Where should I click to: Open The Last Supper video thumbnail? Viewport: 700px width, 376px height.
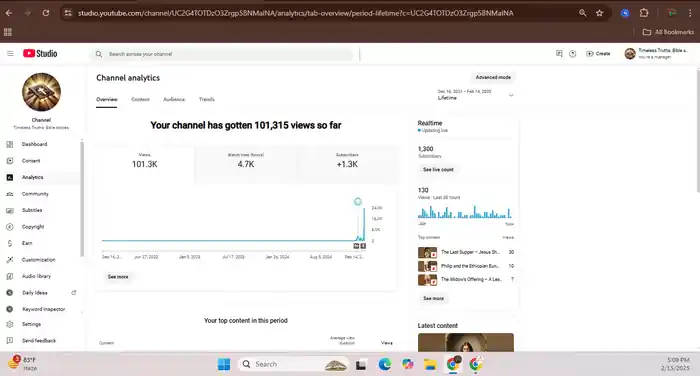pos(427,252)
